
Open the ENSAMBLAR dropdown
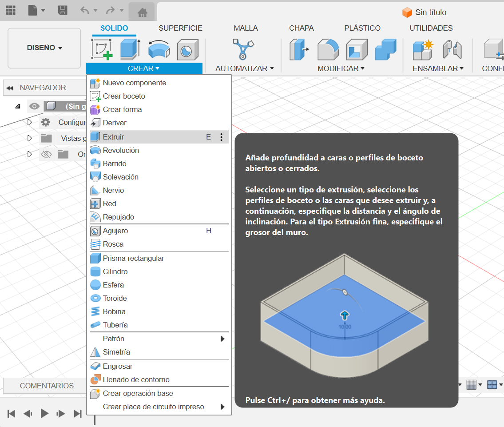click(x=438, y=68)
